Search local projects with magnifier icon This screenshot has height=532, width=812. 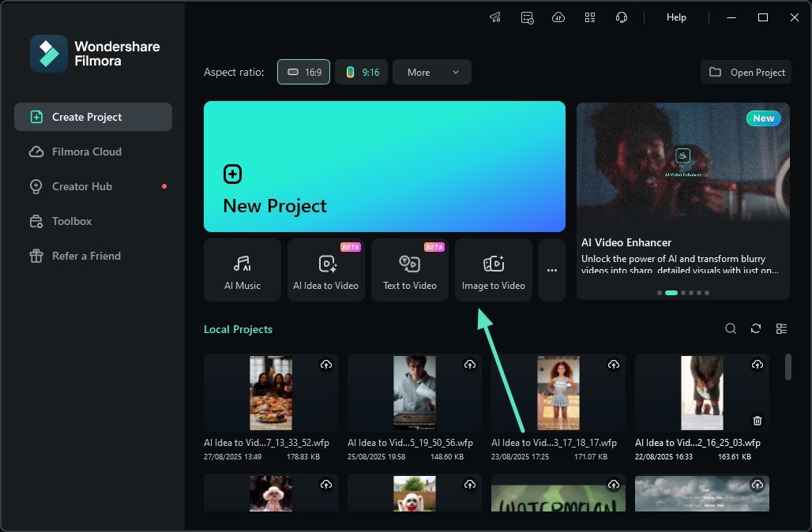731,328
